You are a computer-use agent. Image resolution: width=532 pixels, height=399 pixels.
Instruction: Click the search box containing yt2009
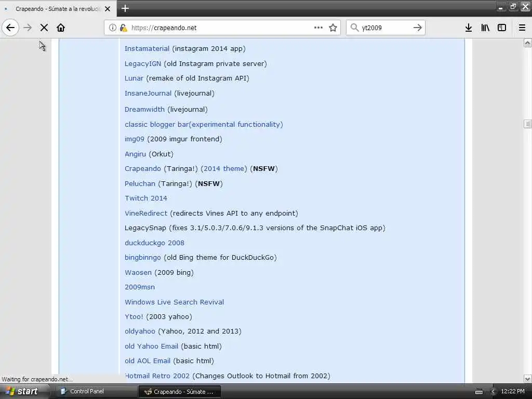click(385, 28)
